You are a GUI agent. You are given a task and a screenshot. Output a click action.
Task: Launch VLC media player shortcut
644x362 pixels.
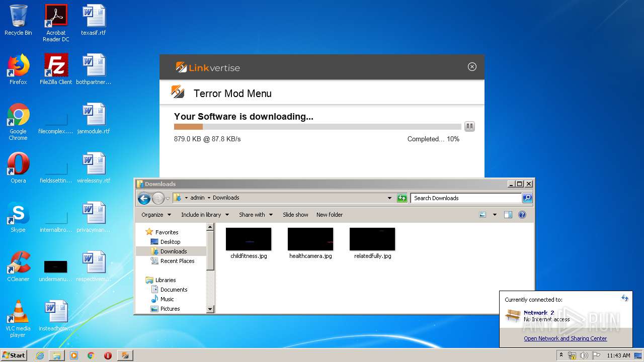tap(18, 319)
